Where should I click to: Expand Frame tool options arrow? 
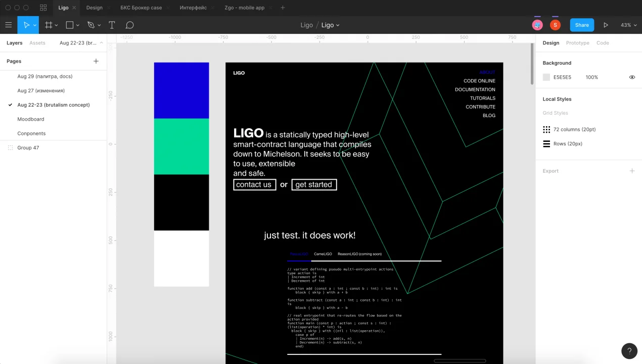pos(56,25)
